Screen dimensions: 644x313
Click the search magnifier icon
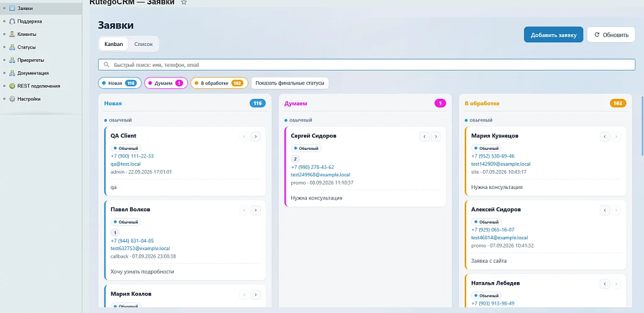pos(107,65)
